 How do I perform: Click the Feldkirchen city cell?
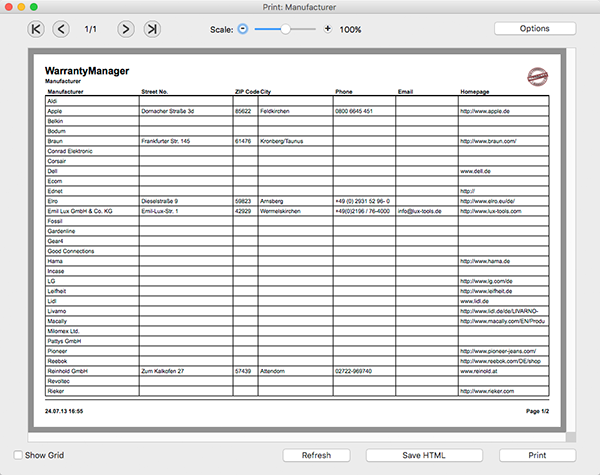pos(295,111)
